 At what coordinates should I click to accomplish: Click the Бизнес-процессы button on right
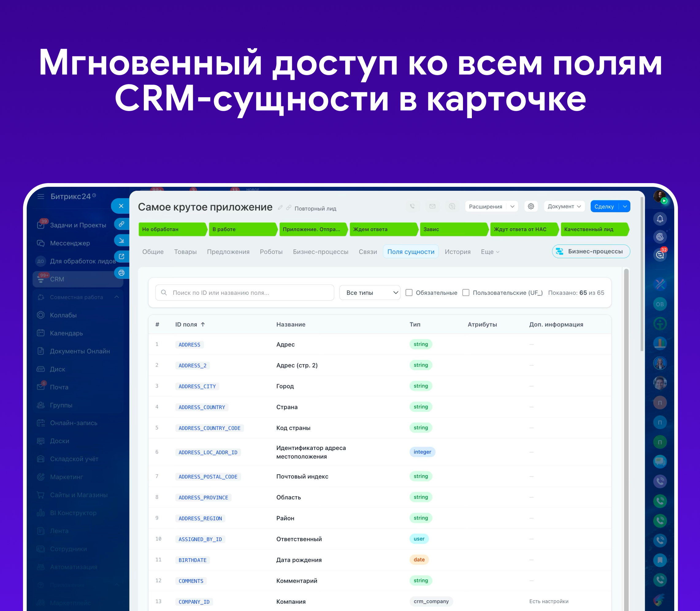591,251
